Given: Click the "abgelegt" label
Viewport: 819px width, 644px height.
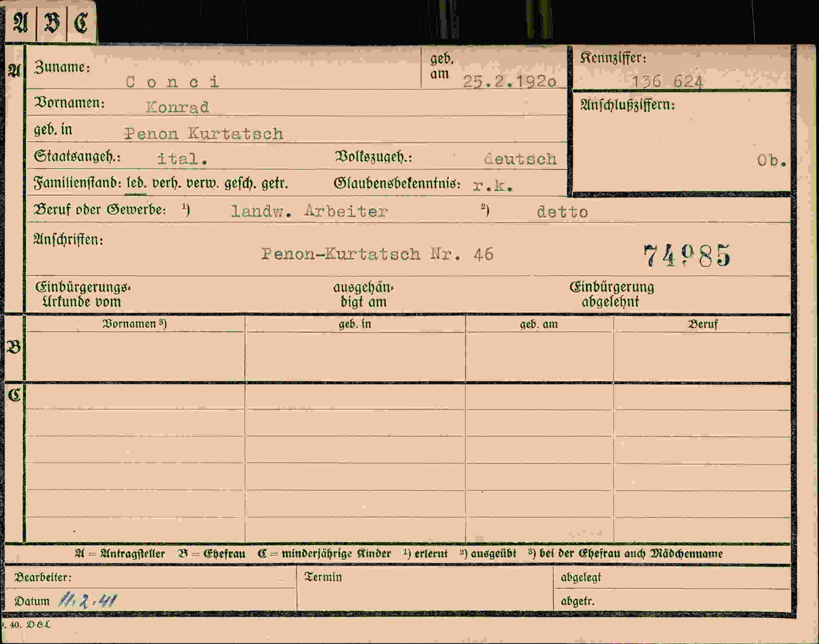Looking at the screenshot, I should [581, 578].
